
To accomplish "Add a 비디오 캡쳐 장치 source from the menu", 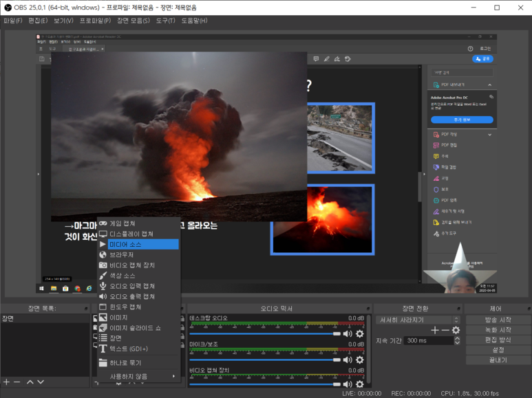I will point(138,265).
